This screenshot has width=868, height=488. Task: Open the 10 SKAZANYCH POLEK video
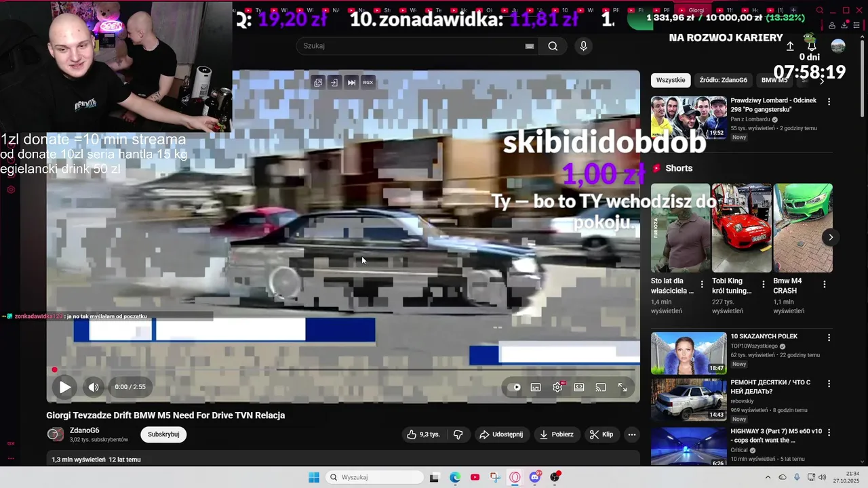pyautogui.click(x=689, y=353)
